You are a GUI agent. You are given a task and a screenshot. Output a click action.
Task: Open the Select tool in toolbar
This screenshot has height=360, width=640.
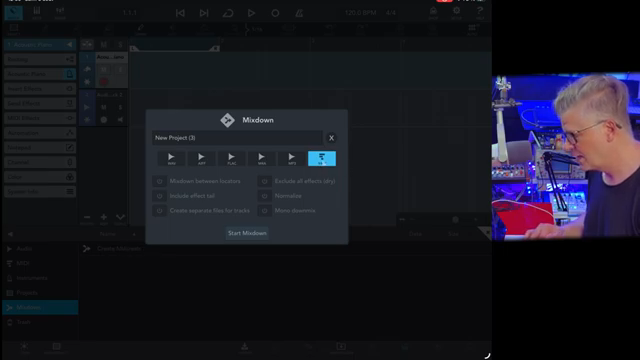click(13, 29)
